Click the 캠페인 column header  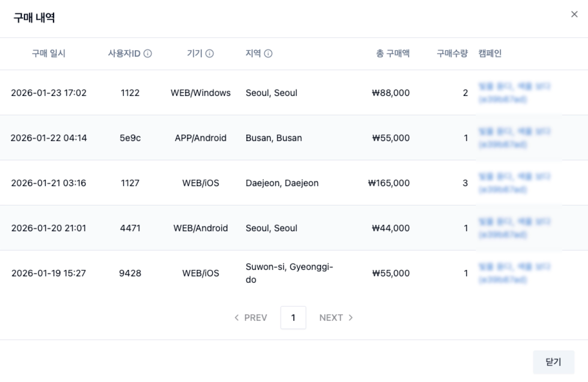click(x=490, y=53)
